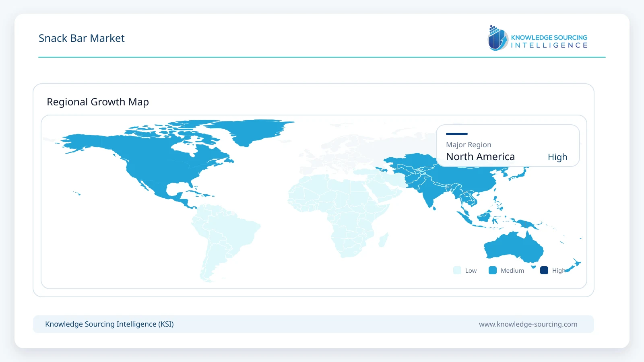
Task: Click the Major Region label
Action: tap(469, 145)
